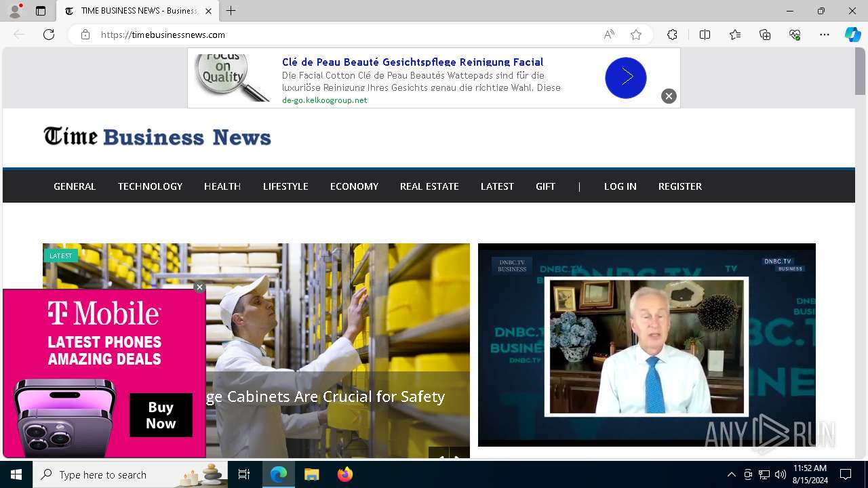
Task: Open the GIFT menu section
Action: pos(545,186)
